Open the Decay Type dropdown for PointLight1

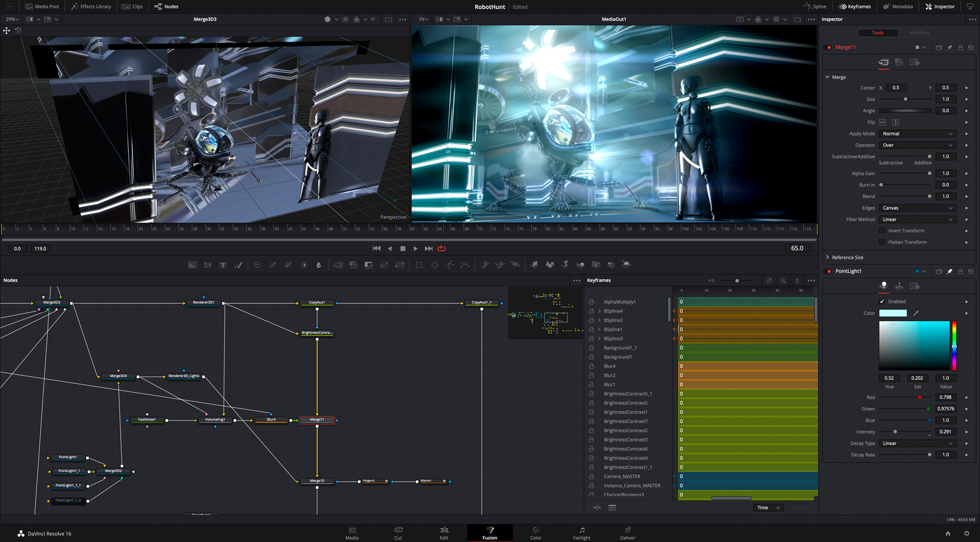[x=917, y=443]
